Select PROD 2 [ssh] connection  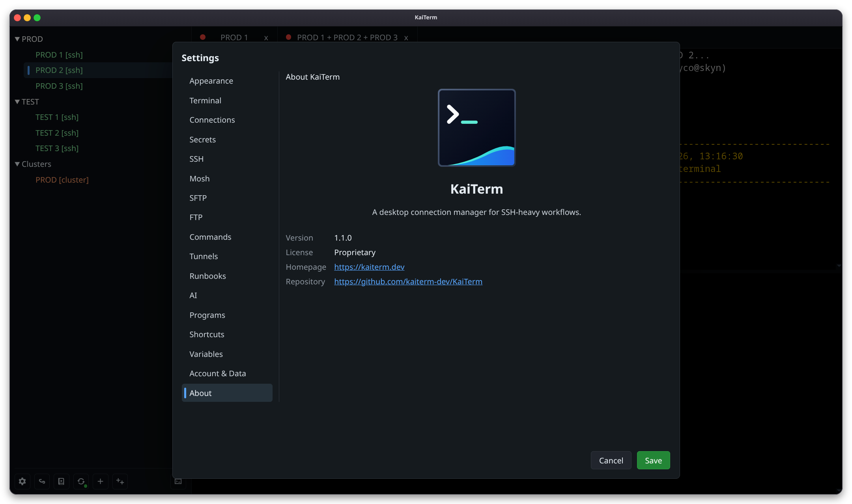point(59,70)
